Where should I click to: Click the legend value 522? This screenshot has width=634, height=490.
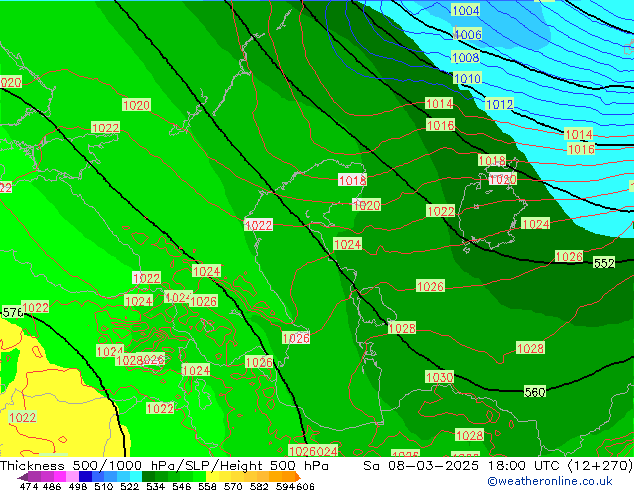tap(129, 486)
